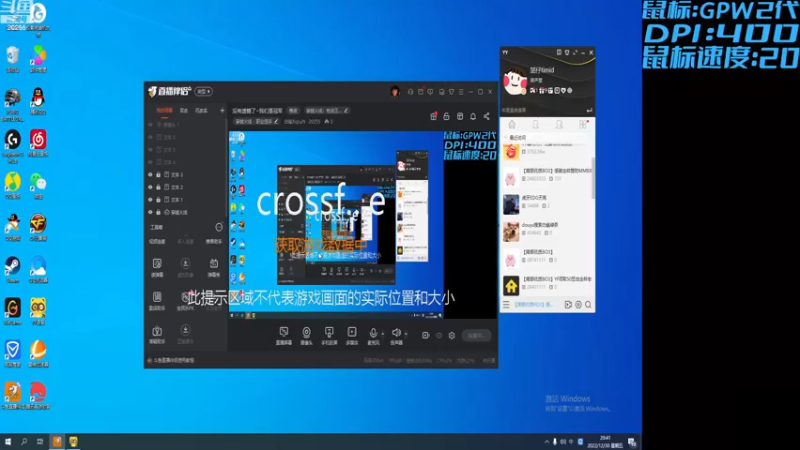
Task: Click the multimedia play icon in bottom toolbar
Action: [352, 332]
